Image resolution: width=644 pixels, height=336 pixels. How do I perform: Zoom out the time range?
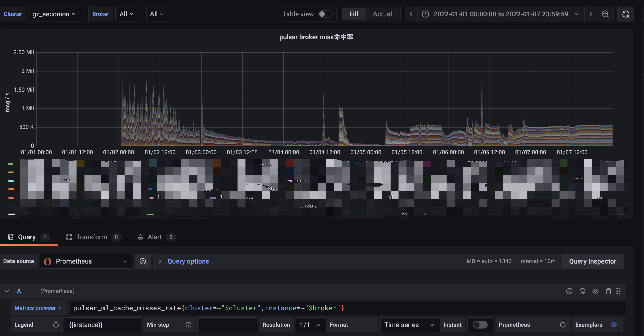click(605, 14)
